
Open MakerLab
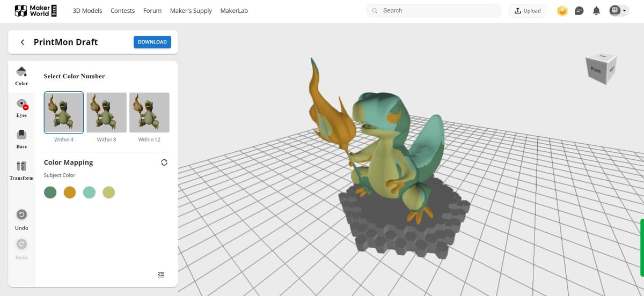click(234, 11)
